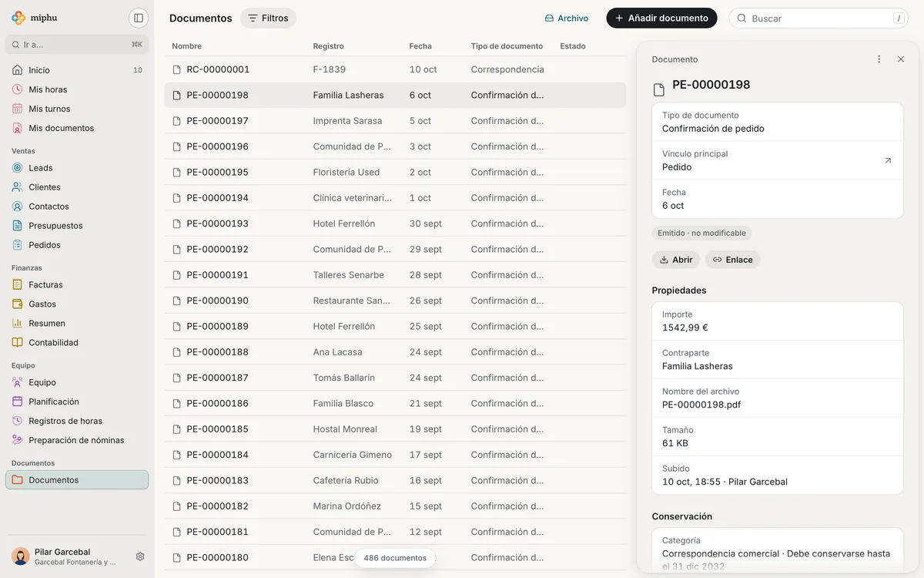Select row PE-00000196
Screen dimensions: 924x578
click(x=395, y=146)
